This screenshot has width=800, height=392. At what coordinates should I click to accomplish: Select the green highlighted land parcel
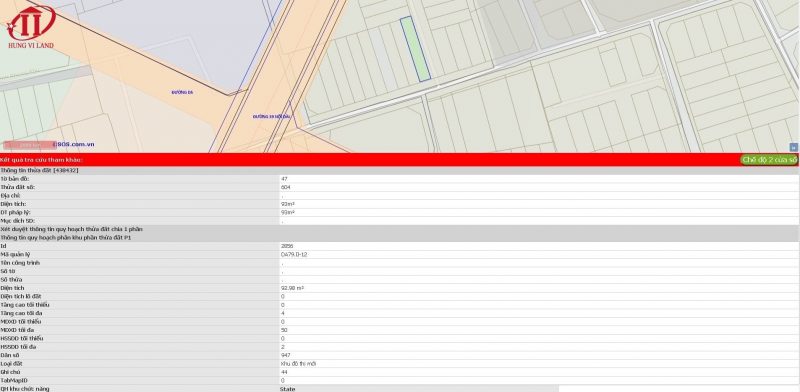(415, 49)
